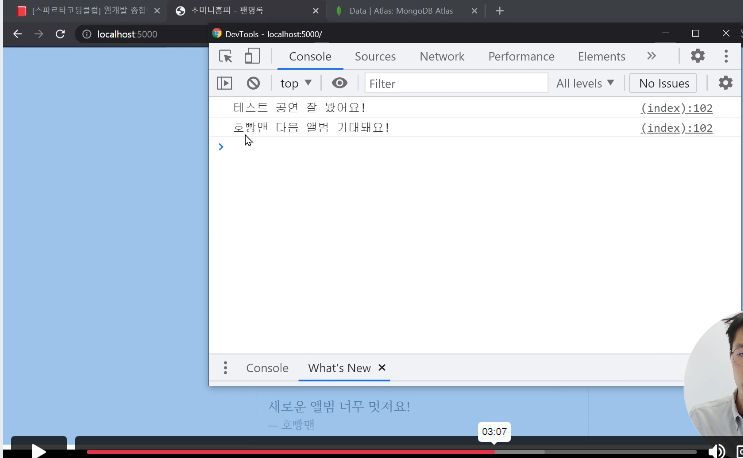The width and height of the screenshot is (743, 458).
Task: Select first console log message text
Action: coord(299,108)
